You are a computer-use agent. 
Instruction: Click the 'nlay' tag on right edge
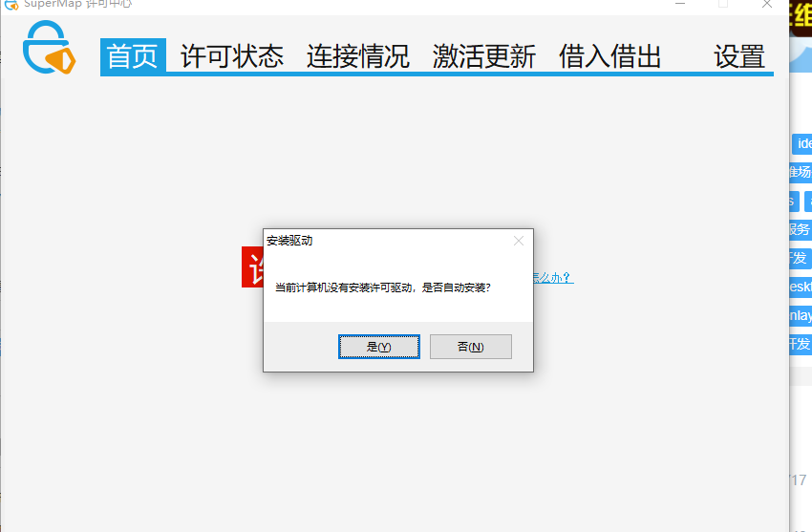coord(801,315)
